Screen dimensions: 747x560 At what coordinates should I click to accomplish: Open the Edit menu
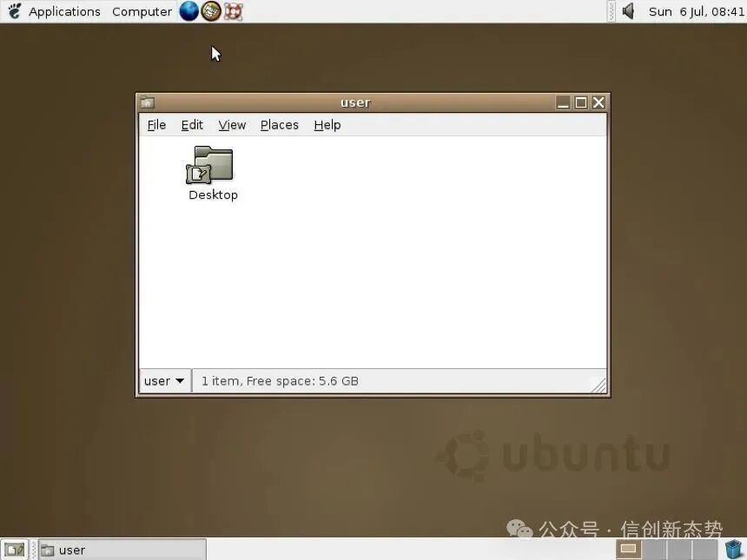pyautogui.click(x=192, y=125)
